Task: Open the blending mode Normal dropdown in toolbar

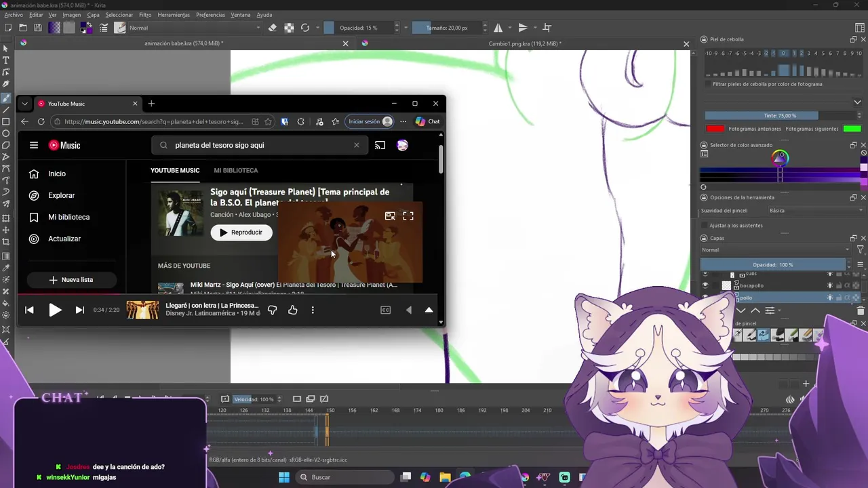Action: [195, 28]
